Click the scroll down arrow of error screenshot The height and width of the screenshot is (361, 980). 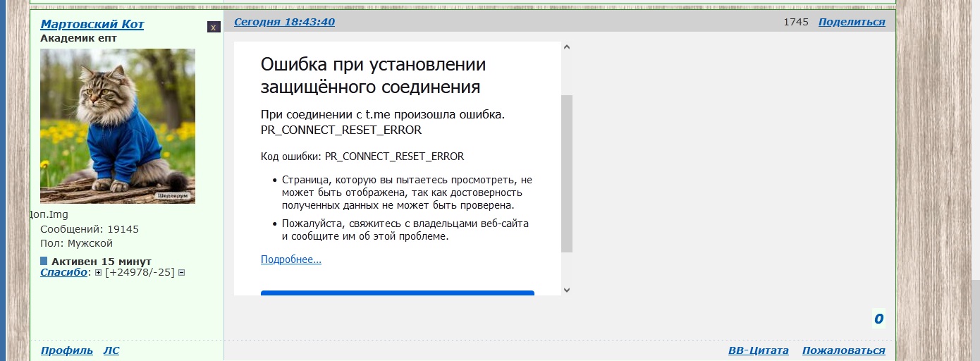point(566,289)
